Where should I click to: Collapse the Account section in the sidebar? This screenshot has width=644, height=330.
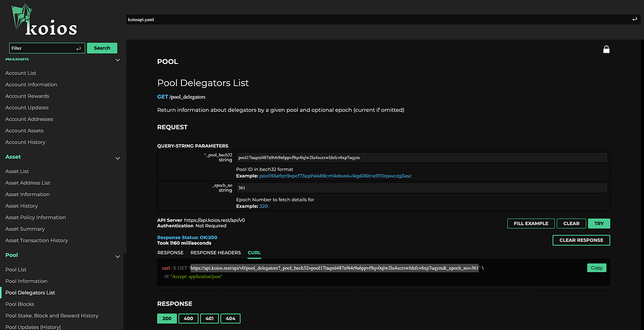click(x=117, y=60)
